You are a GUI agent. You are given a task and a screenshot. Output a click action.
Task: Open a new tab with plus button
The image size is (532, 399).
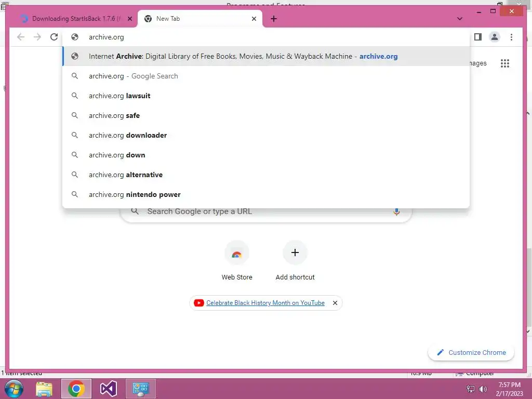274,19
